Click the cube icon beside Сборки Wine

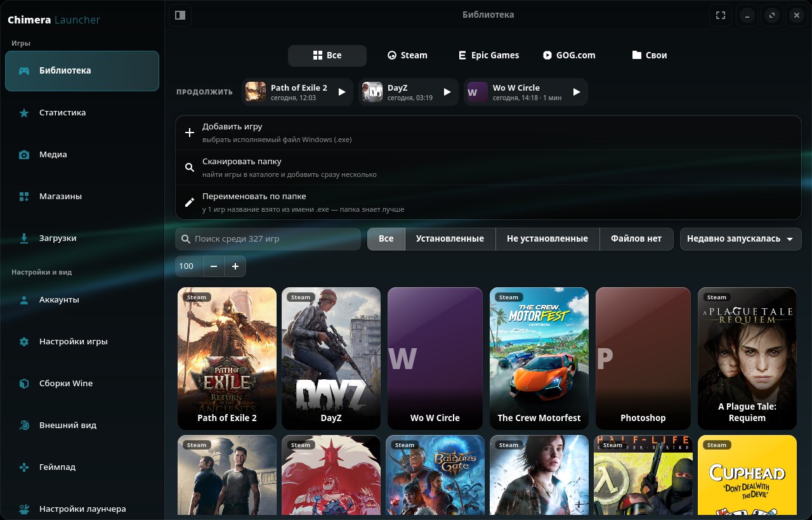(24, 384)
